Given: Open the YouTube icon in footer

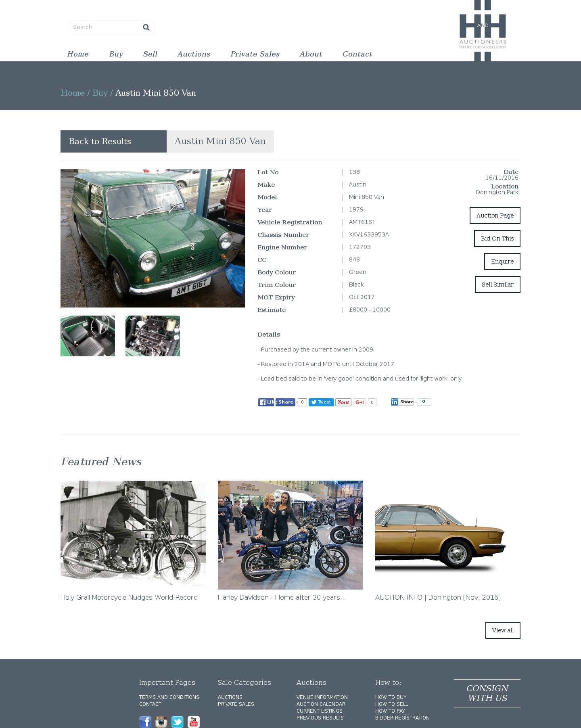Looking at the screenshot, I should 194,722.
